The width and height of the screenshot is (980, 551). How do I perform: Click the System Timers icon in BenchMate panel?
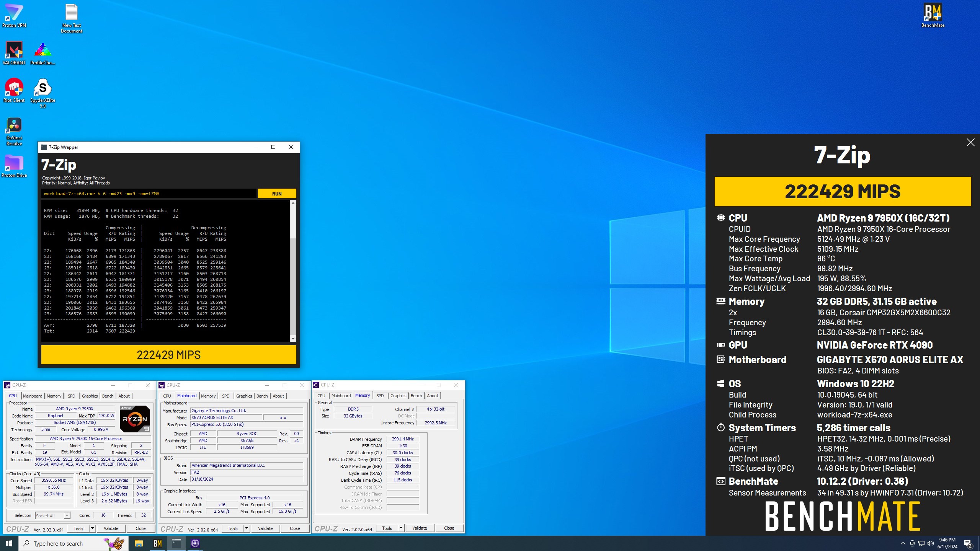tap(720, 427)
